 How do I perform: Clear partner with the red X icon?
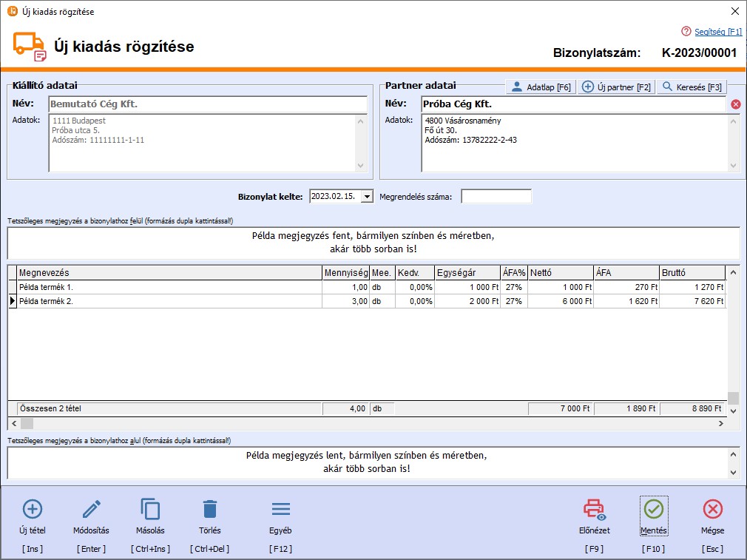coord(735,104)
